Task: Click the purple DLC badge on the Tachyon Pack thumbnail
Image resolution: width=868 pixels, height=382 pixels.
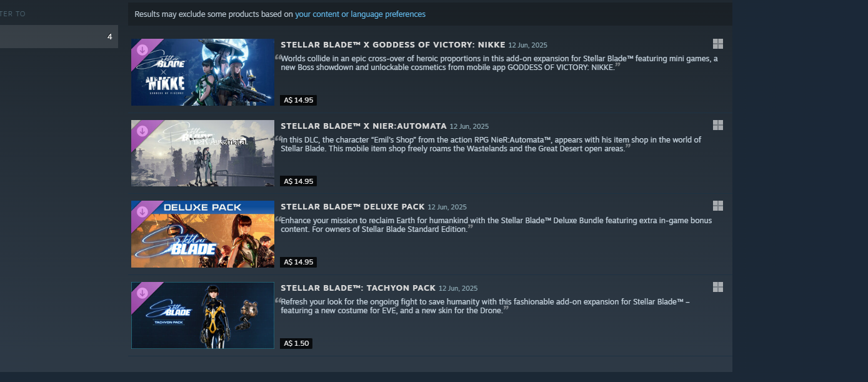Action: tap(142, 293)
